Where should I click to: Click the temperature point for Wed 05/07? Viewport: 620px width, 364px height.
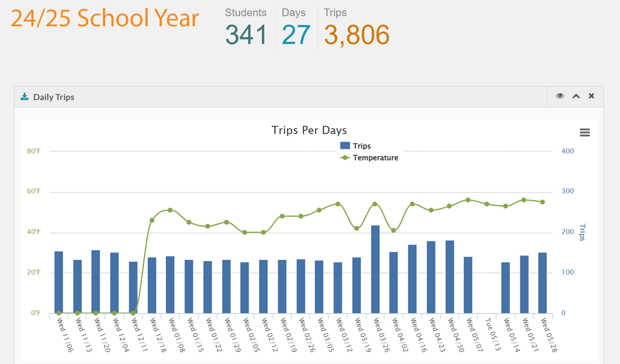click(x=468, y=200)
